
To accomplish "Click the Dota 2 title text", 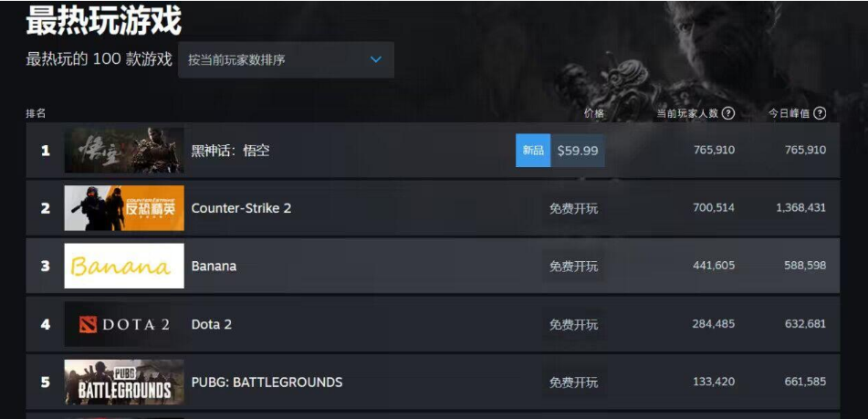I will click(212, 324).
